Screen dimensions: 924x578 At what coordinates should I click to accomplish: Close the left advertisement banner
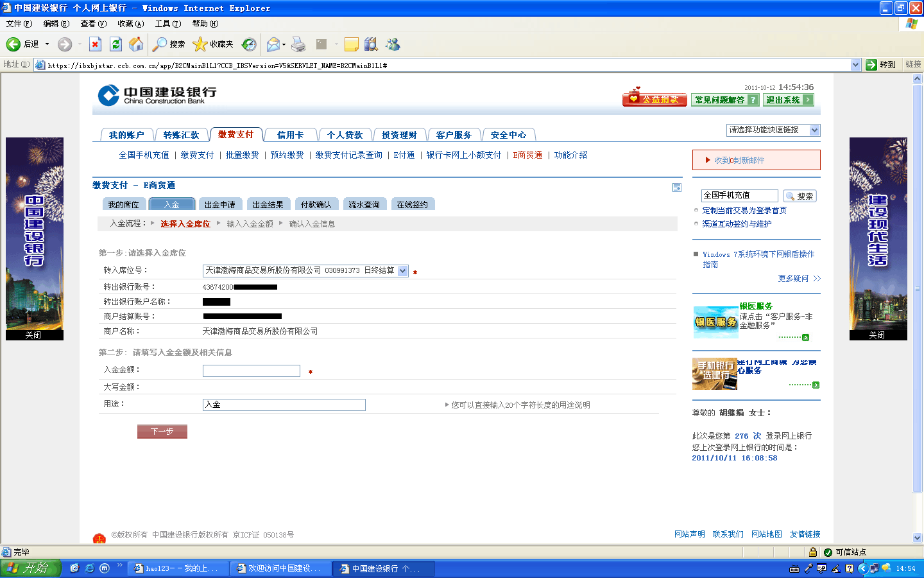[33, 335]
